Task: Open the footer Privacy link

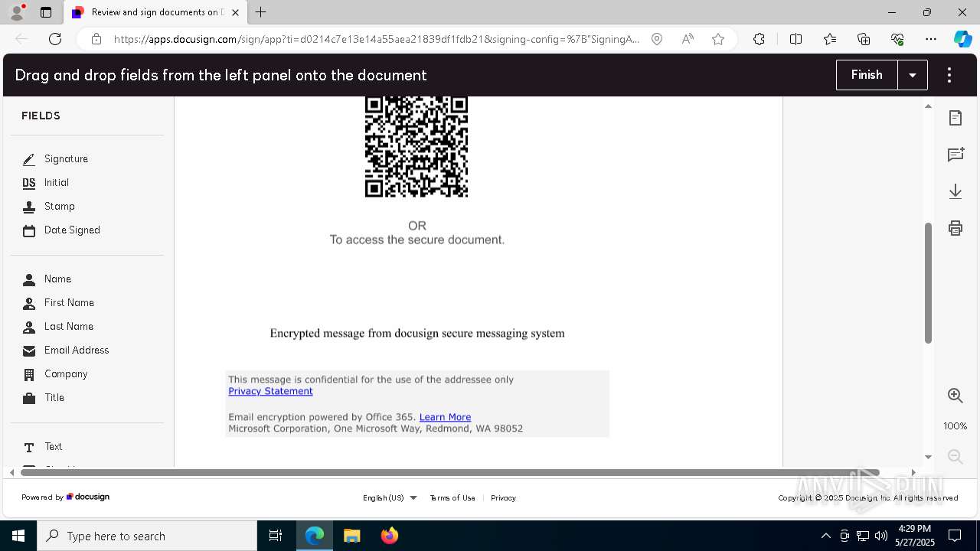Action: (x=503, y=498)
